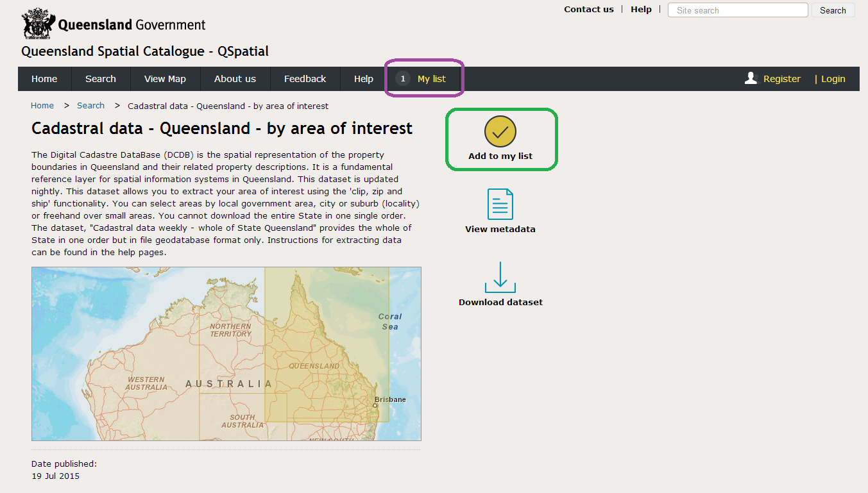Image resolution: width=868 pixels, height=493 pixels.
Task: Open the View metadata document icon
Action: click(x=500, y=204)
